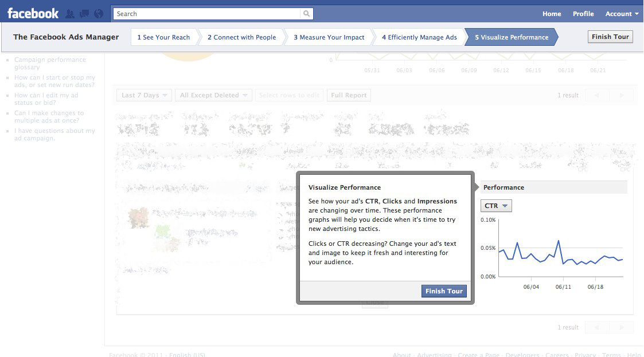Open 'How can I edit my ad status or bid' link
This screenshot has width=644, height=357.
point(46,99)
